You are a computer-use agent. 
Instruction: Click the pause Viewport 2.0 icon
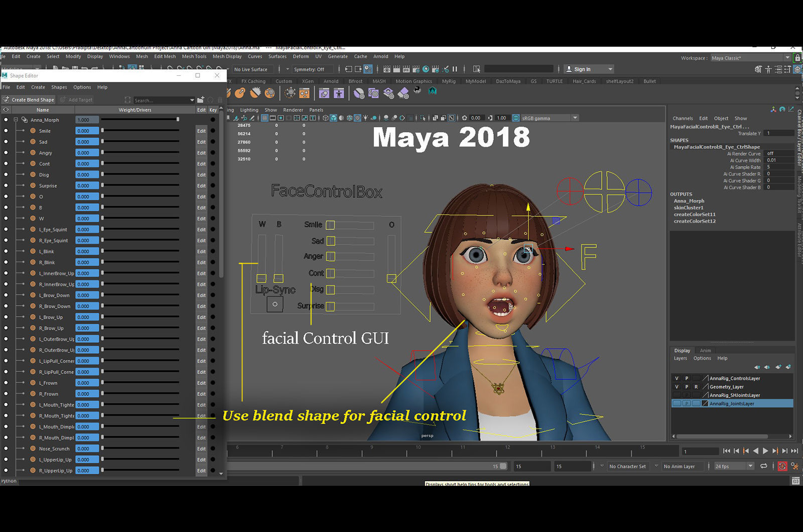[x=455, y=69]
